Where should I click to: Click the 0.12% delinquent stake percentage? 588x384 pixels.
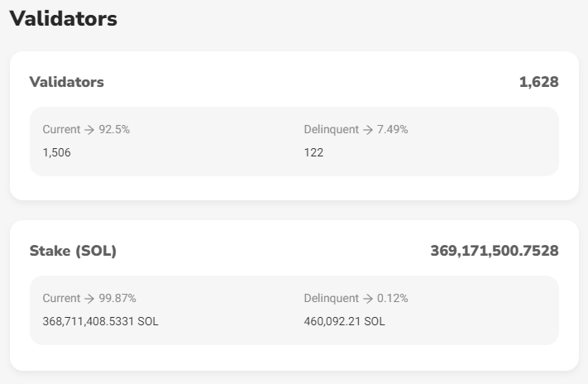click(393, 298)
